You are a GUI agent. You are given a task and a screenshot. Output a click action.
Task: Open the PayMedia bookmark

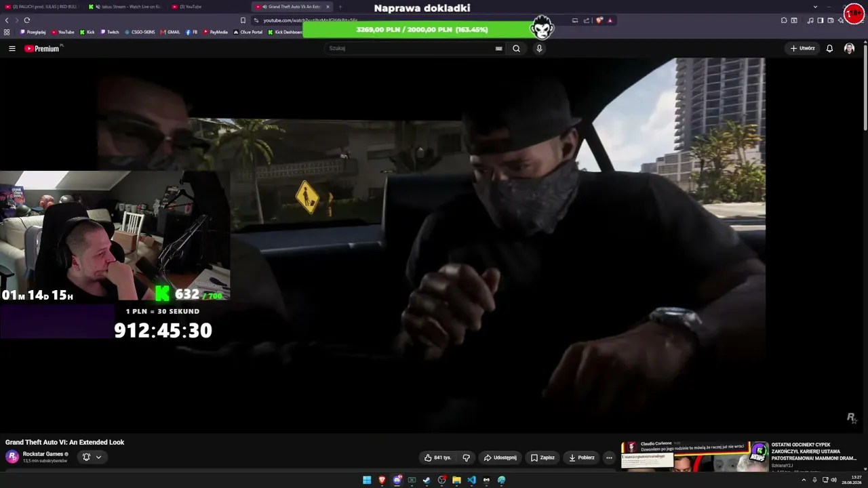tap(215, 32)
